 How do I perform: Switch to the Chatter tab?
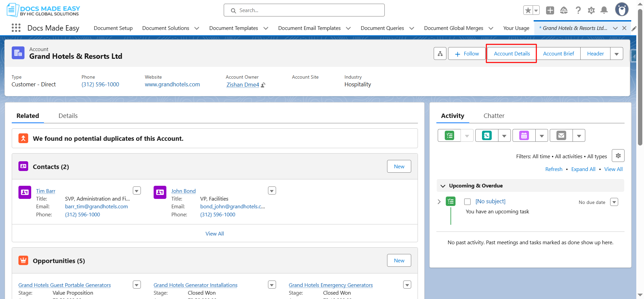coord(494,116)
